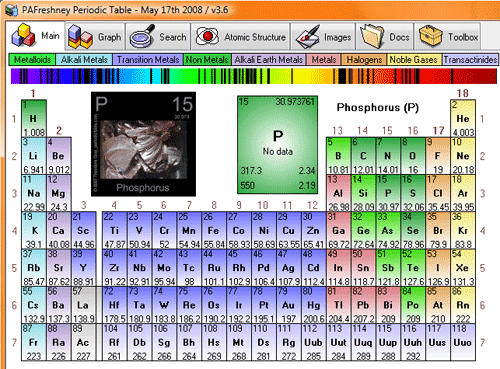The width and height of the screenshot is (500, 369).
Task: Select Gold (Au) element cell
Action: [288, 305]
